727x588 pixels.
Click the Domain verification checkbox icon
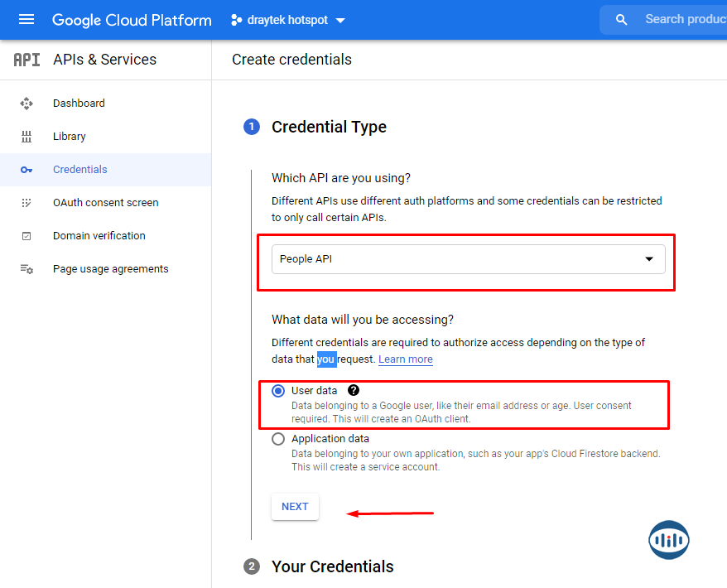[26, 236]
